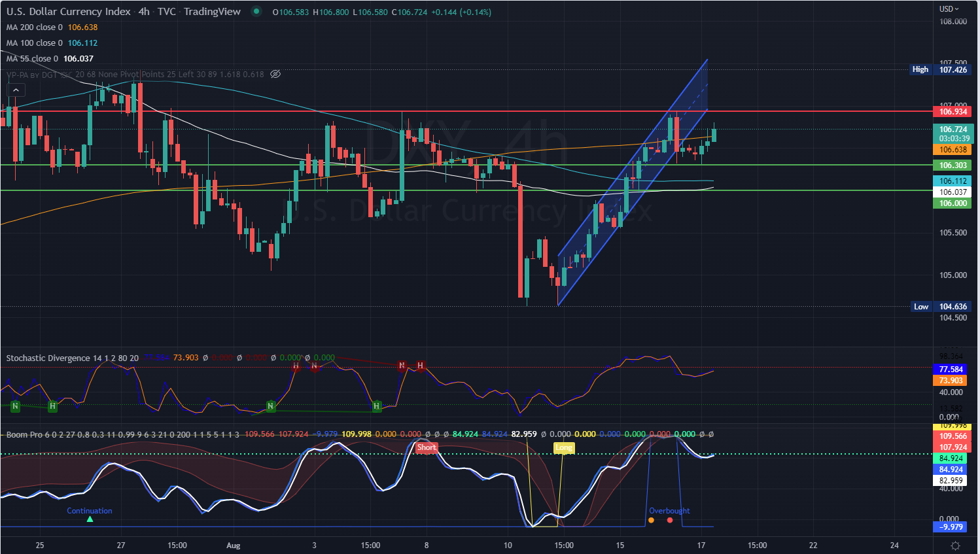Click the Overbought orange dot marker
The width and height of the screenshot is (980, 554).
(652, 520)
